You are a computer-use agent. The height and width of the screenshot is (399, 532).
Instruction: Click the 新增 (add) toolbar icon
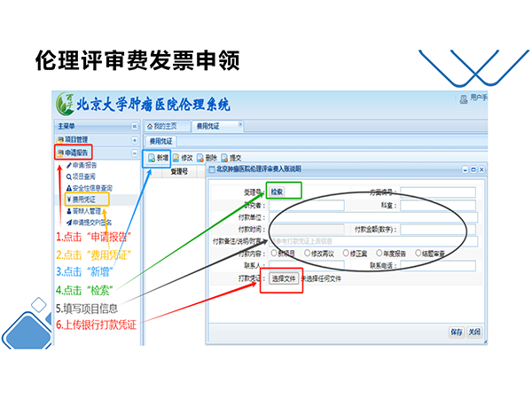152,158
